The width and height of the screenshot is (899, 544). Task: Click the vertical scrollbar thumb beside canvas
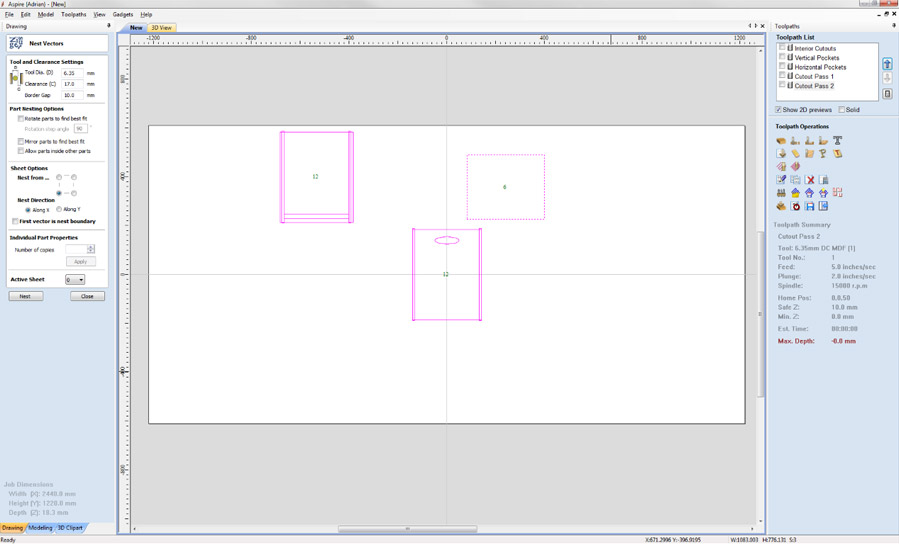tap(760, 314)
